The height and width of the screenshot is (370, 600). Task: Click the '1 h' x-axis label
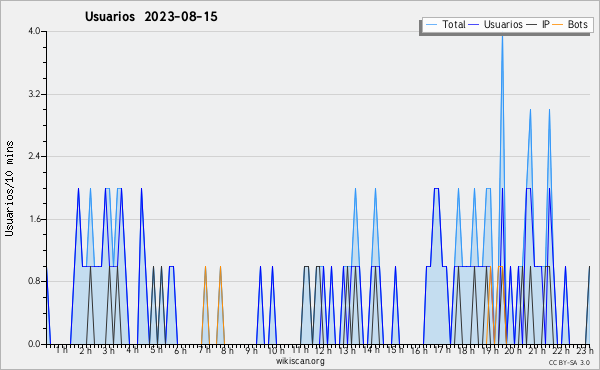click(62, 350)
